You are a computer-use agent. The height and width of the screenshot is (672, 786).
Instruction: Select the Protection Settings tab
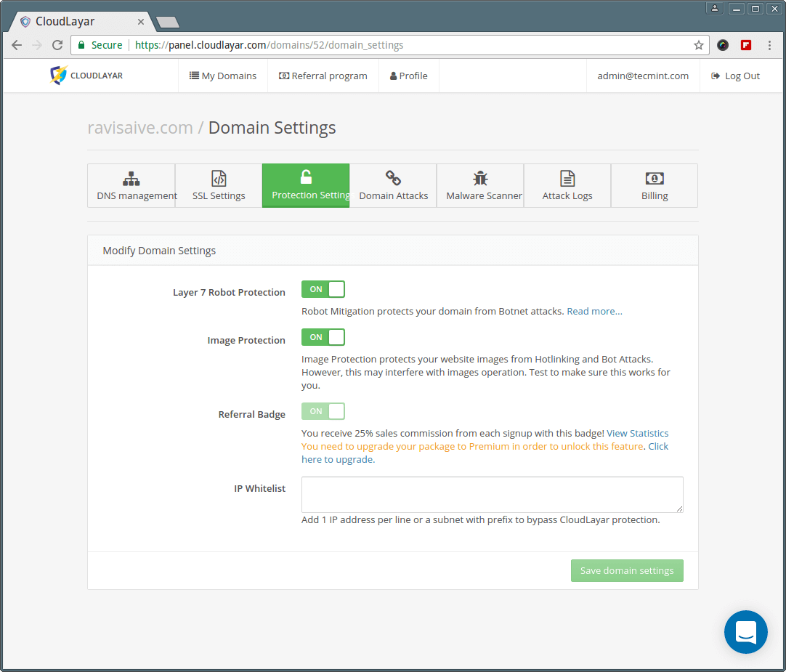[306, 186]
